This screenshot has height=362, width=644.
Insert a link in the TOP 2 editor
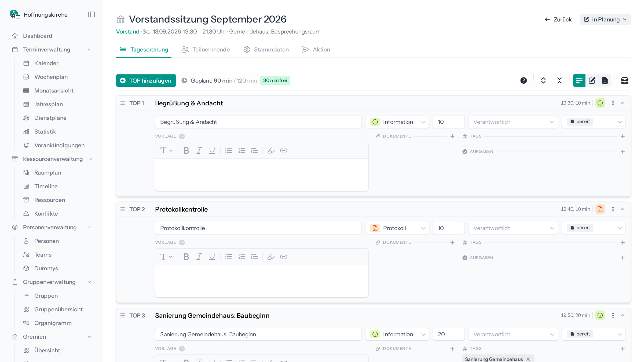(x=284, y=257)
